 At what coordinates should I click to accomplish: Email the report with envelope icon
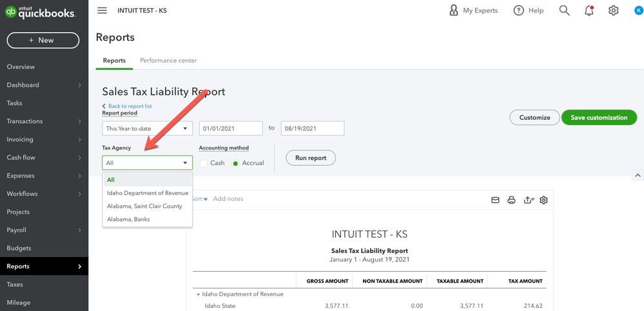pos(495,200)
